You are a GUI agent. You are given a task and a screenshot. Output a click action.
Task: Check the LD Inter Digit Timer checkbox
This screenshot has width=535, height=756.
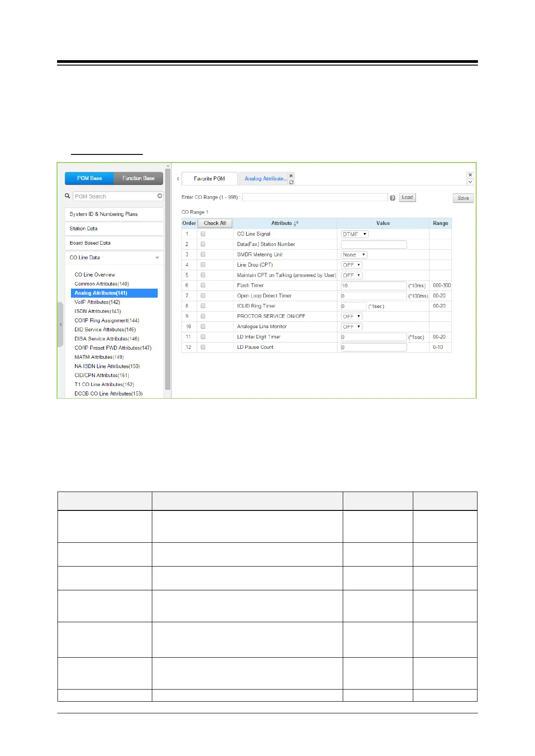[x=203, y=337]
